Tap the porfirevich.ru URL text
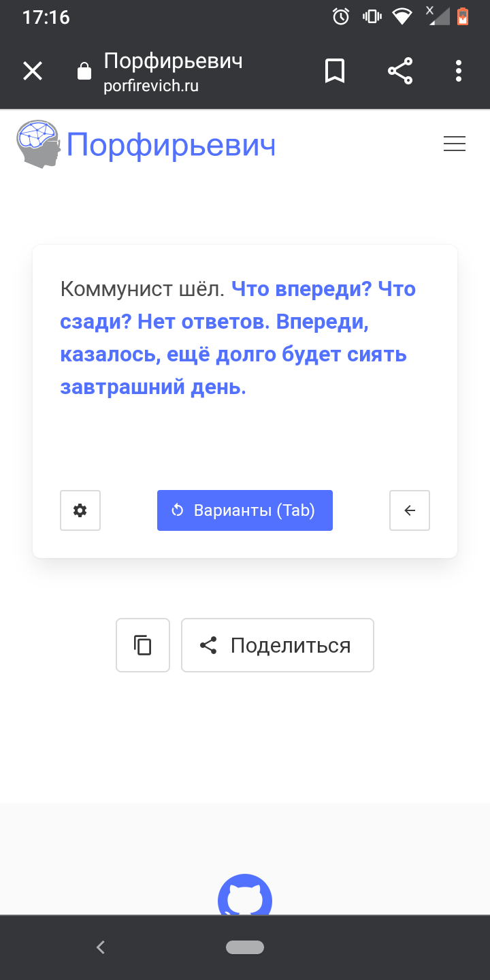 click(x=151, y=87)
